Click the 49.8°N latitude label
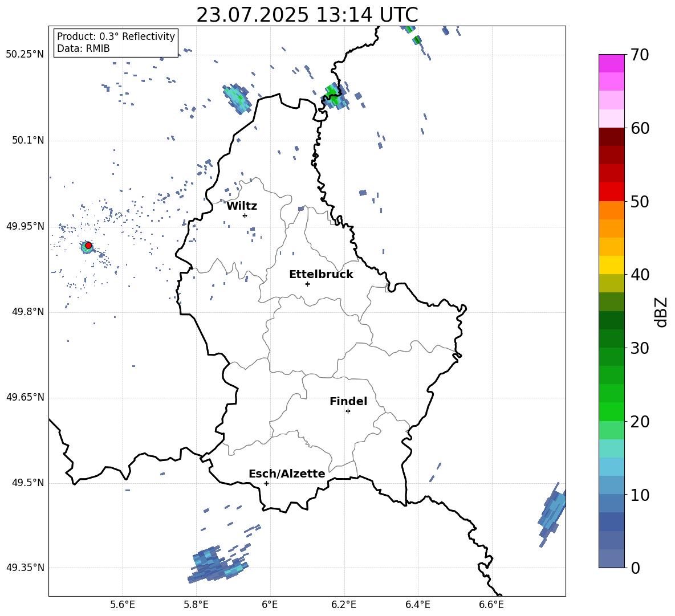Viewport: 675px width, 616px height. coord(28,312)
